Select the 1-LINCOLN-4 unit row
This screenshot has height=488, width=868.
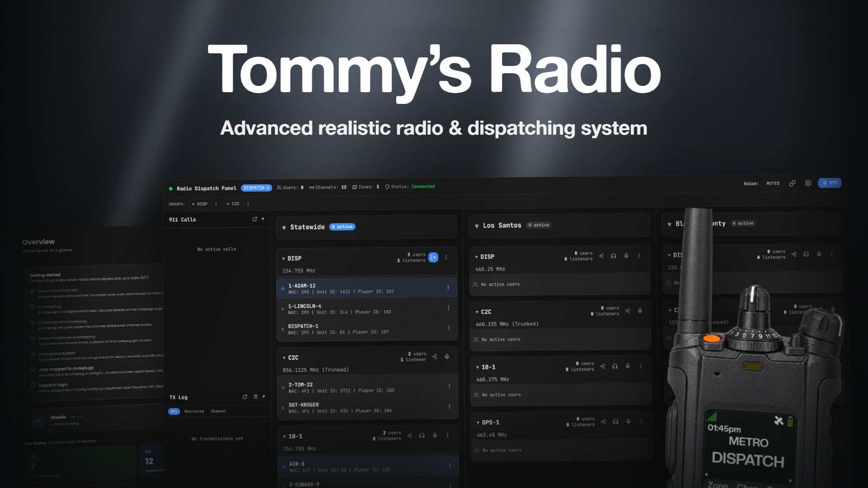tap(367, 309)
